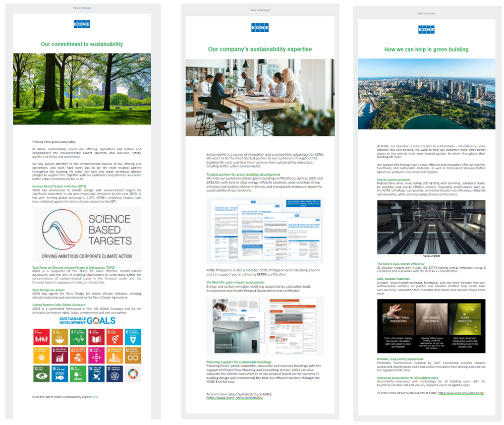504x425 pixels.
Task: Click SDG 3 Good Health heartbeat tile
Action: pyautogui.click(x=78, y=337)
